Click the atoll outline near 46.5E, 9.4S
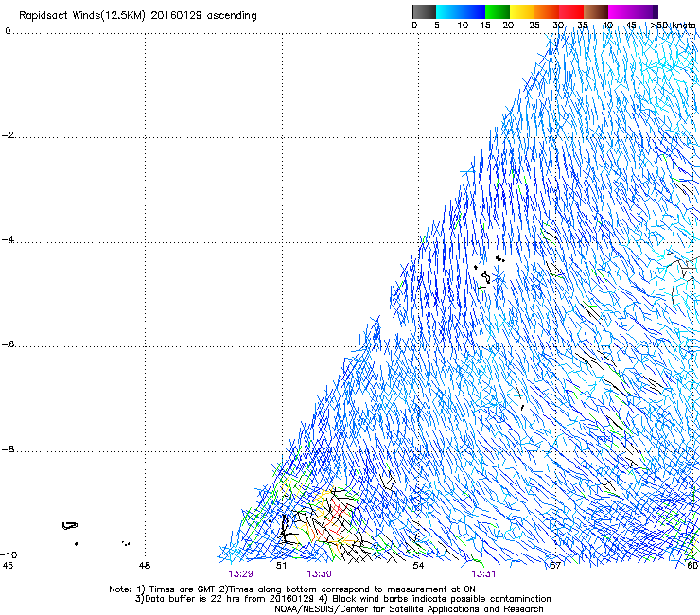 tap(70, 526)
